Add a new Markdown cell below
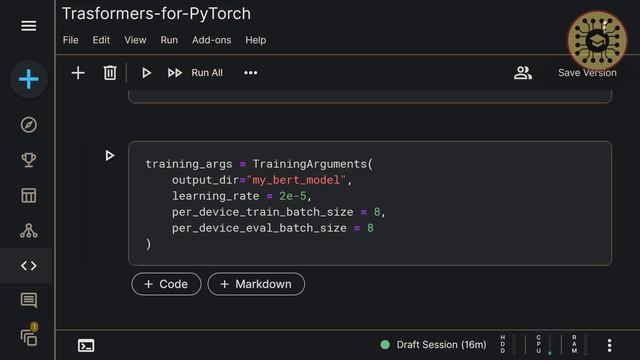The height and width of the screenshot is (360, 640). click(x=256, y=284)
